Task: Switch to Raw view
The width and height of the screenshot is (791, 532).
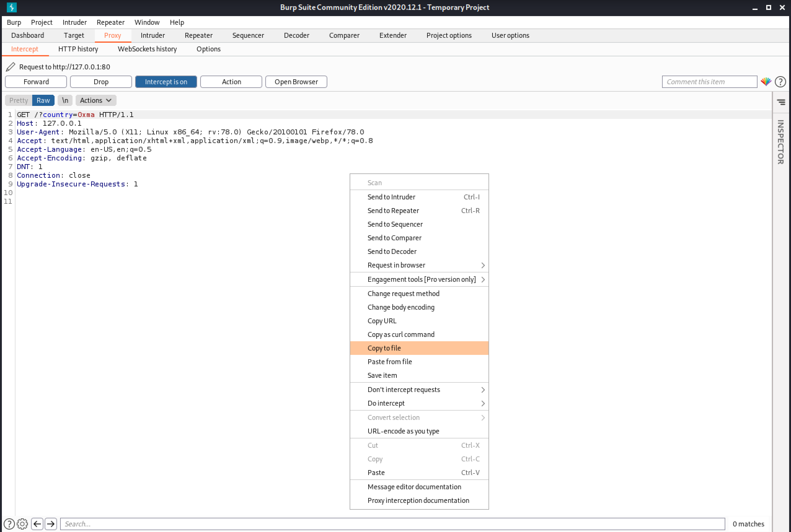Action: 43,100
